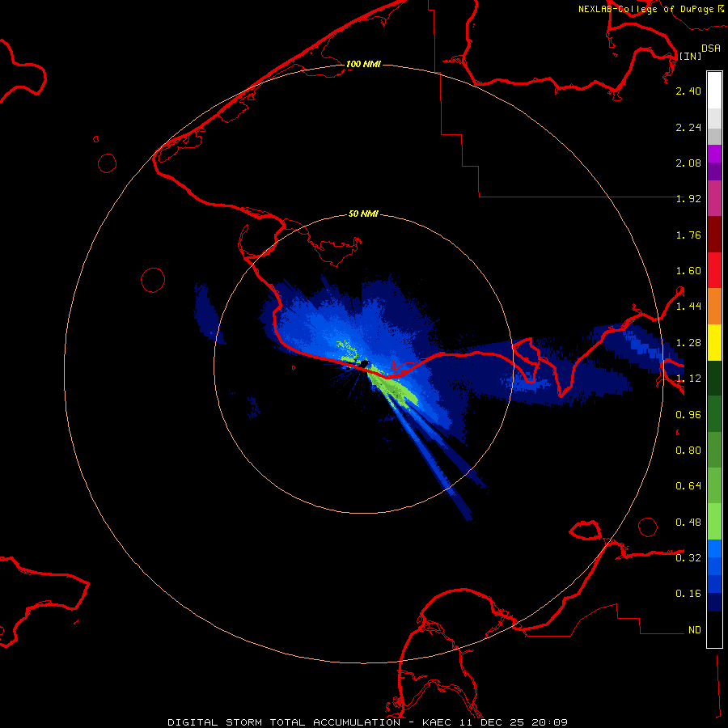This screenshot has height=728, width=728.
Task: Select the bright lime swatch near 0.48
Action: 714,522
